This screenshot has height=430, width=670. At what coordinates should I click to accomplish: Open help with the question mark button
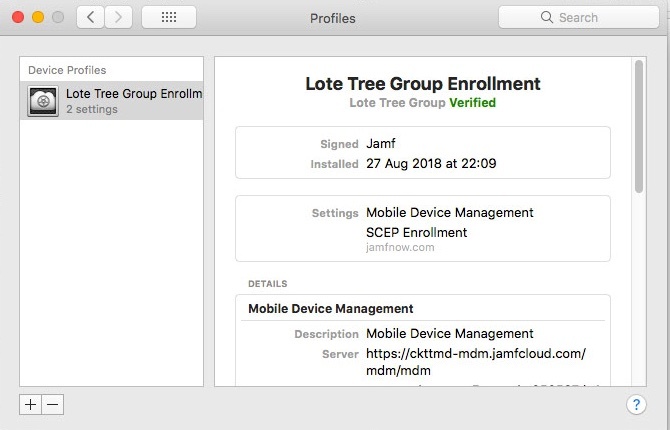pyautogui.click(x=636, y=404)
